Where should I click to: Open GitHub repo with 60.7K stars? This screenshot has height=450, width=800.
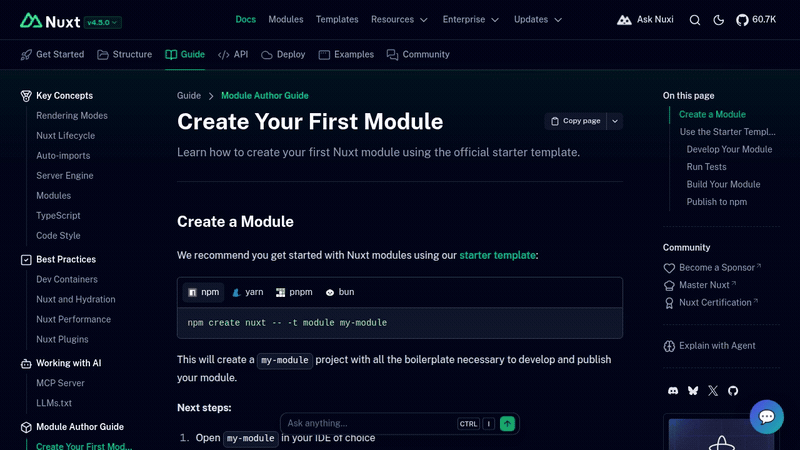[x=756, y=20]
